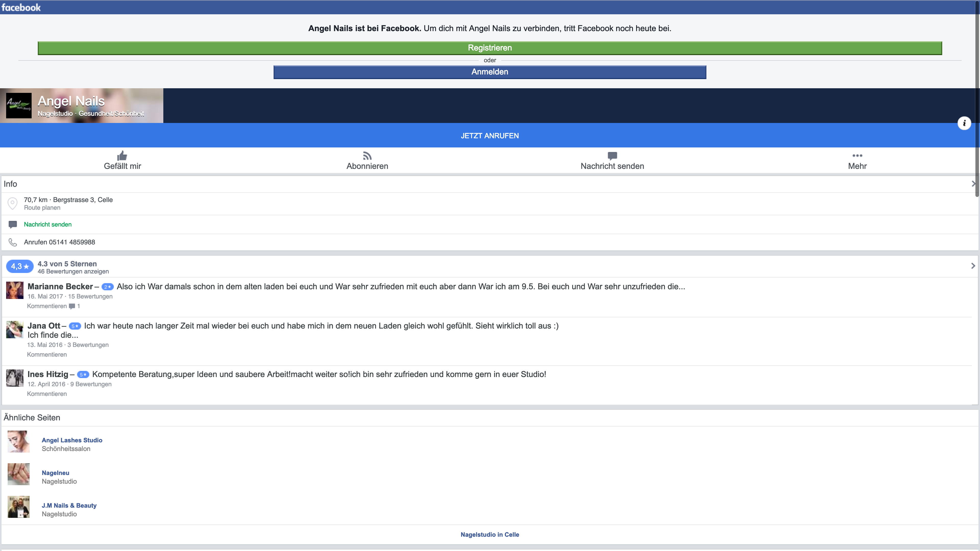Image resolution: width=980 pixels, height=551 pixels.
Task: Click Anrufen 05141 4859988
Action: pos(59,242)
